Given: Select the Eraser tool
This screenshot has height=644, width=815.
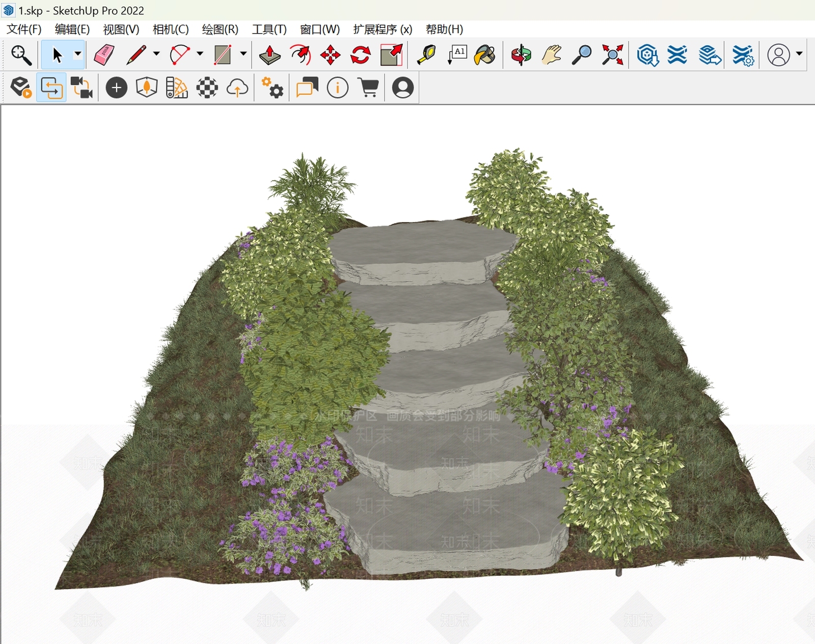Looking at the screenshot, I should [x=104, y=55].
